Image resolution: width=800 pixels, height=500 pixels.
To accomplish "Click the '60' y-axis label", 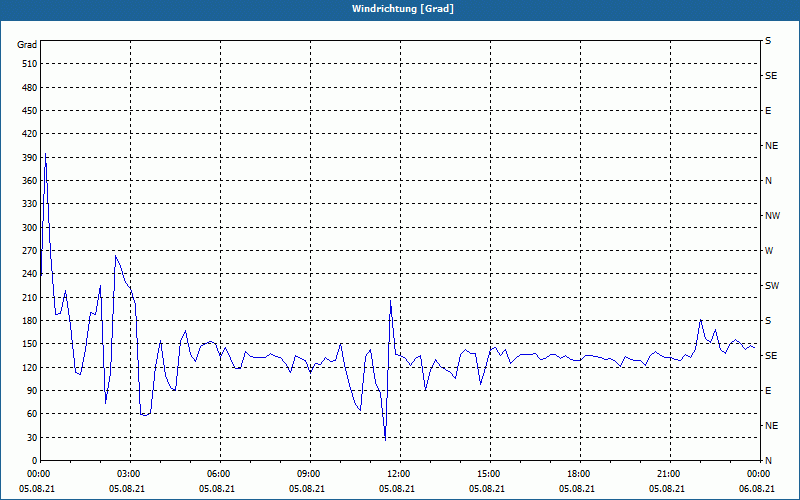I will pos(32,414).
